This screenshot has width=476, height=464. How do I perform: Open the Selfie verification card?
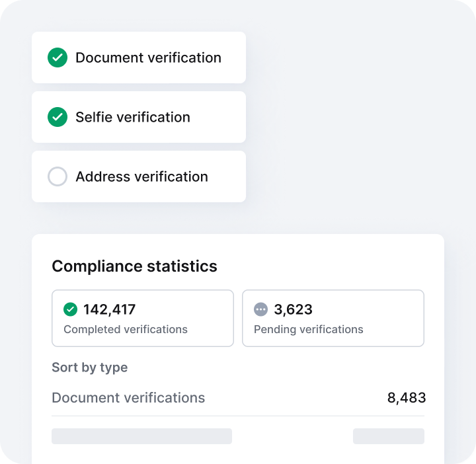pos(139,117)
